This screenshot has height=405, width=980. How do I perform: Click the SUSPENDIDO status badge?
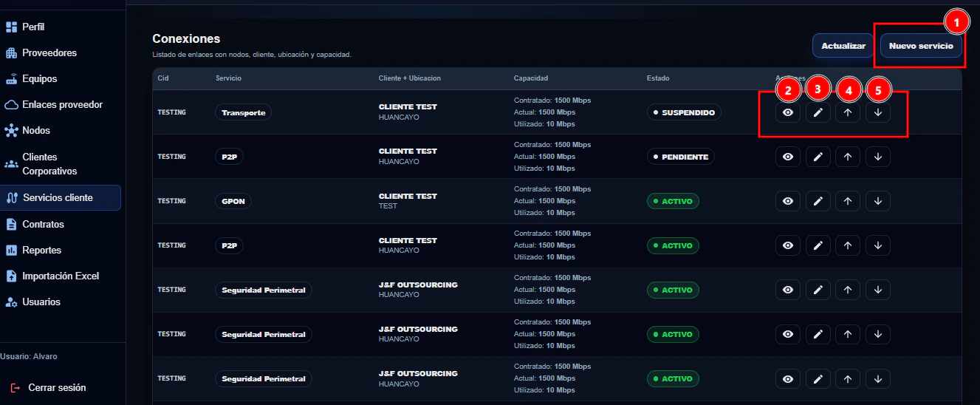point(684,112)
